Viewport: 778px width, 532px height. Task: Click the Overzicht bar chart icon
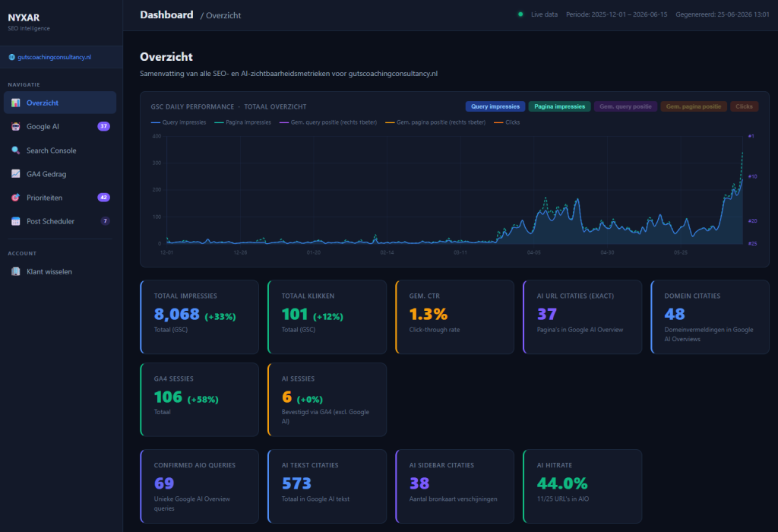click(16, 103)
